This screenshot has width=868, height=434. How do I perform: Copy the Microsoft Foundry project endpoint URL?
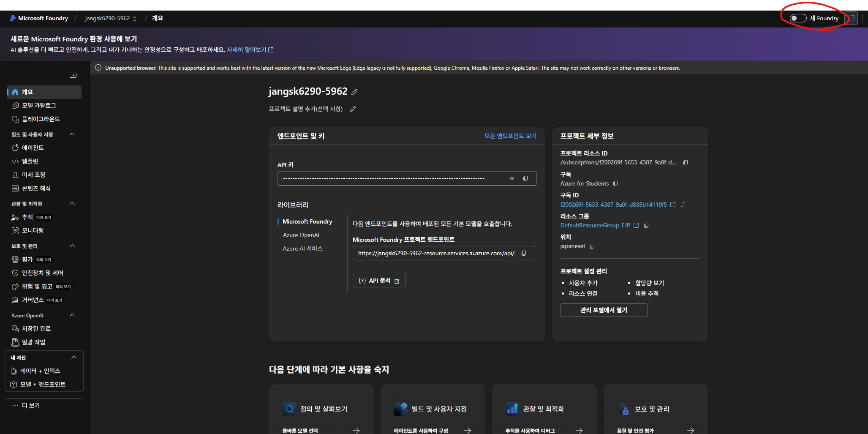524,253
